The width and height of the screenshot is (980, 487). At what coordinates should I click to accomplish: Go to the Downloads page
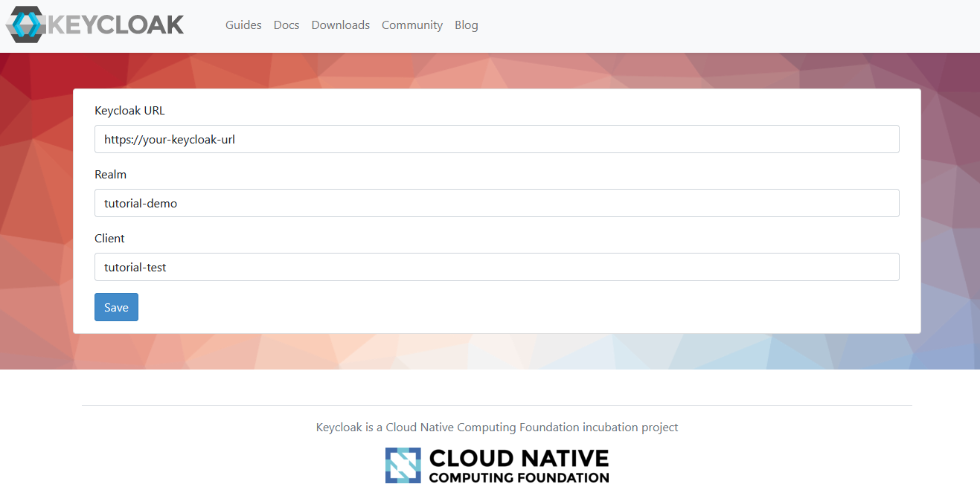tap(341, 25)
